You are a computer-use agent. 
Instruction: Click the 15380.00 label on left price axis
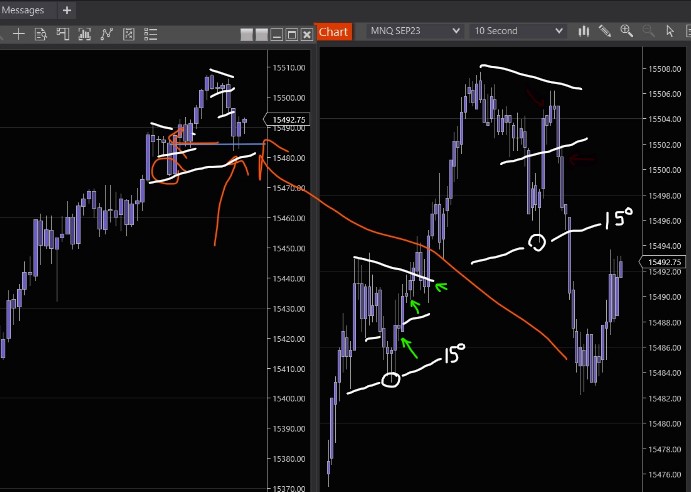coord(289,459)
